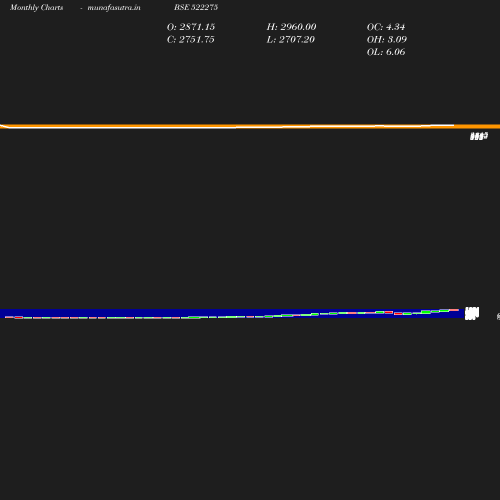Click the 'OL: 6.06' value

386,52
